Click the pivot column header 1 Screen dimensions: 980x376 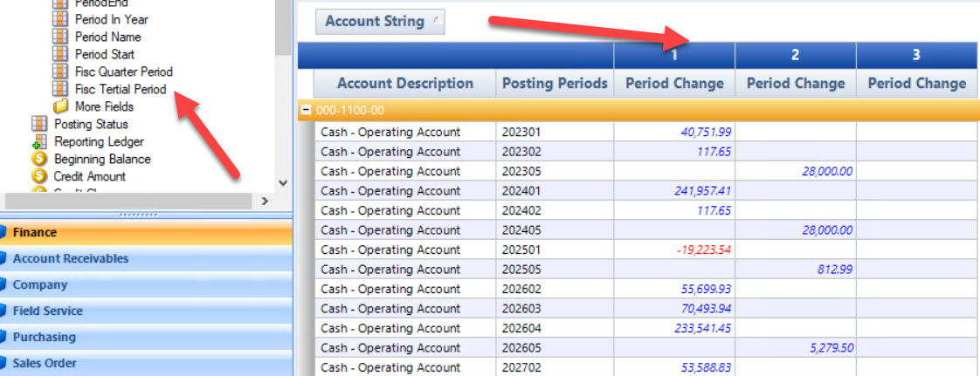pyautogui.click(x=674, y=56)
